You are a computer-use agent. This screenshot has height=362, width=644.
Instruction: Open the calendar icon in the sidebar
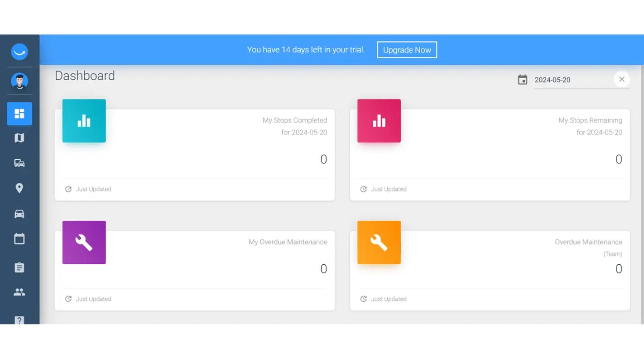19,239
